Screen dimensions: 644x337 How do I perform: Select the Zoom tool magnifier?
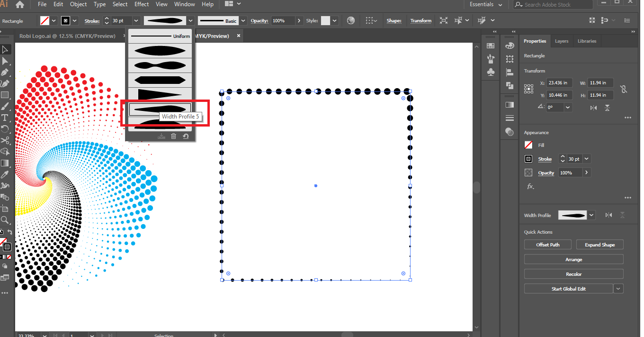tap(5, 220)
